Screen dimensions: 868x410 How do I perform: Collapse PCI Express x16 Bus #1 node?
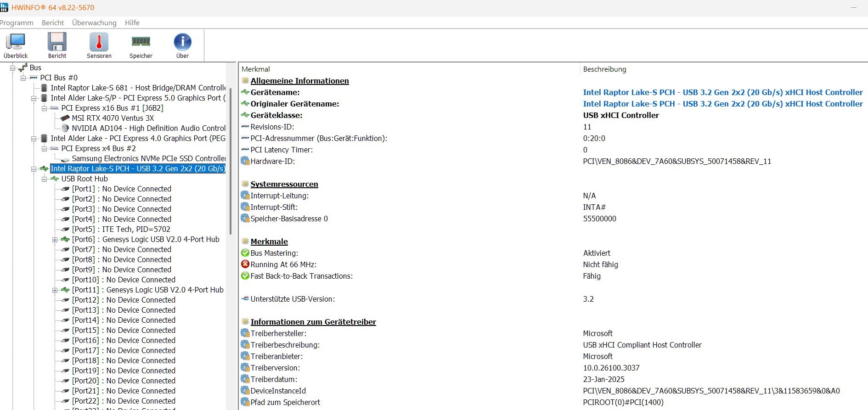point(45,108)
